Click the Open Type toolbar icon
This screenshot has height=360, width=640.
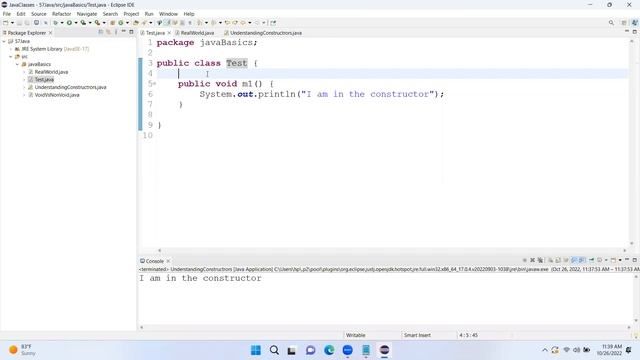tap(136, 23)
